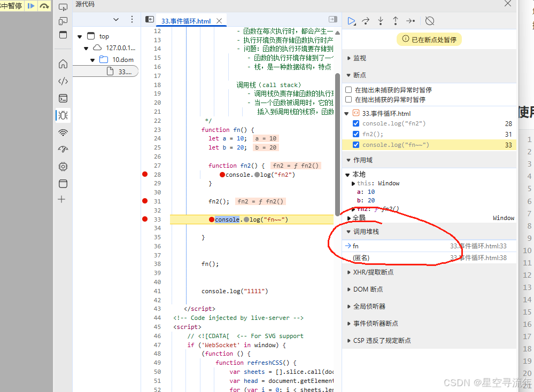
Task: Resume from the paused-overlay play icon
Action: [30, 6]
